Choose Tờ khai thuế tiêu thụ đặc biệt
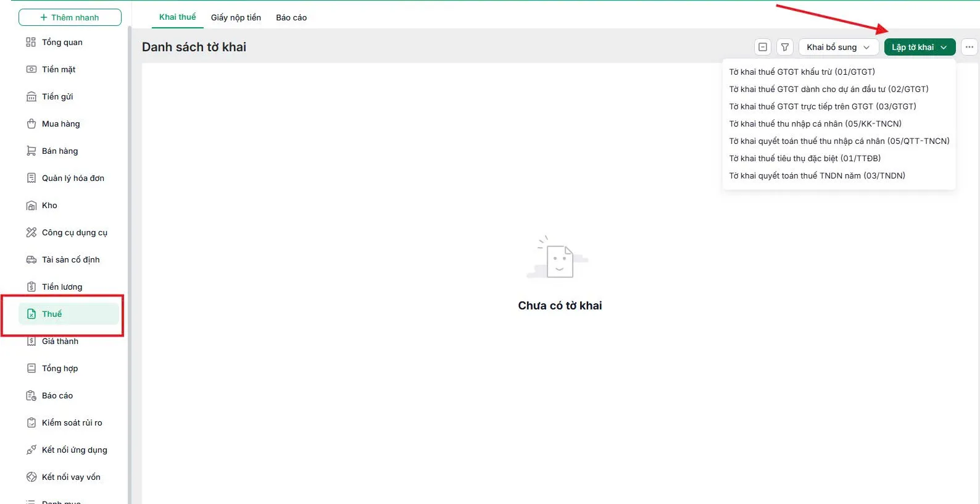The image size is (980, 504). [805, 158]
